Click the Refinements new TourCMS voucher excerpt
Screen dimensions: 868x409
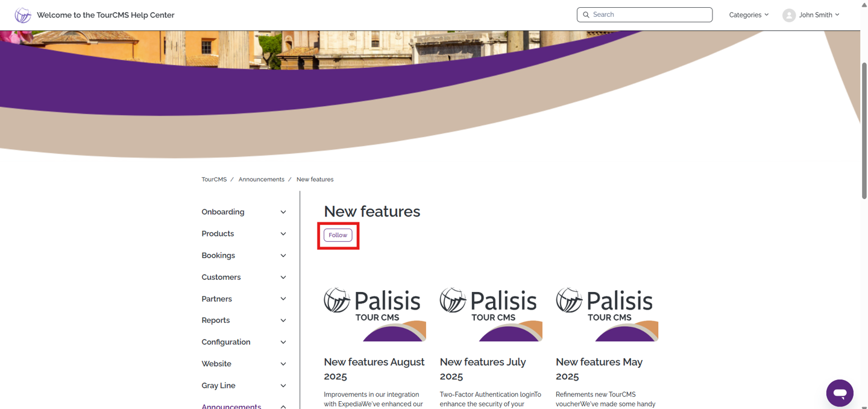click(605, 399)
